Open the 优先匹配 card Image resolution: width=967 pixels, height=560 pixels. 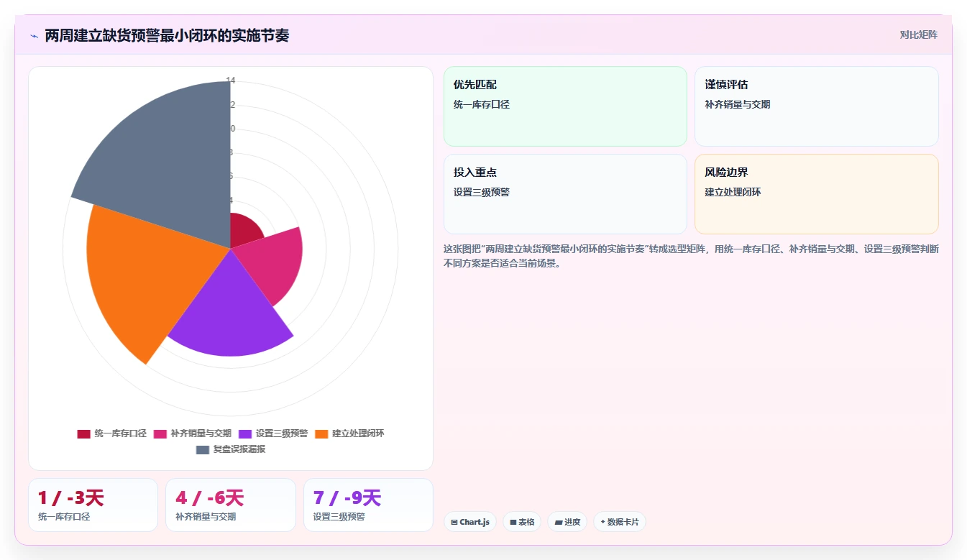[x=565, y=106]
